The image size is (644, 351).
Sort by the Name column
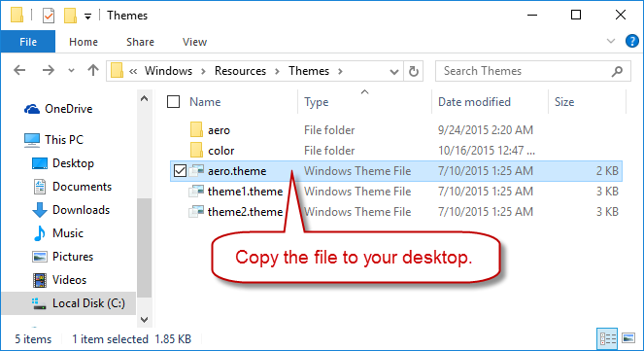[x=205, y=101]
